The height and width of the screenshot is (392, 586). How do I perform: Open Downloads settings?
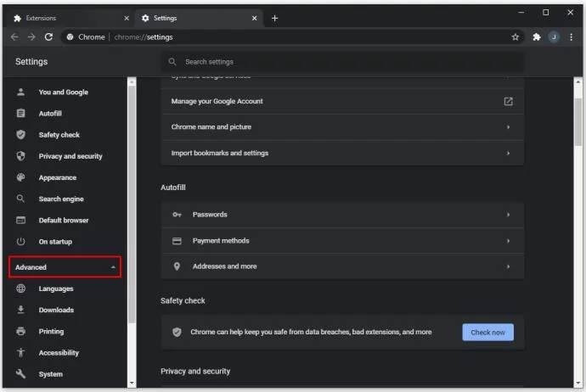point(56,310)
